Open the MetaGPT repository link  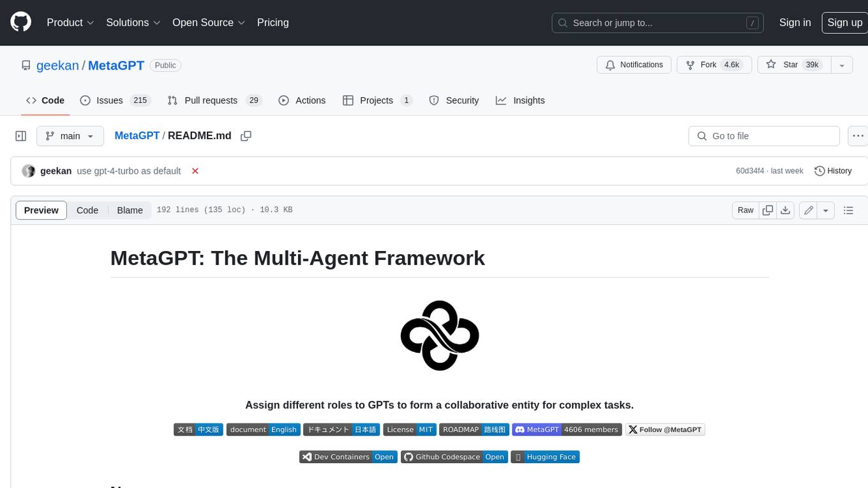point(116,65)
